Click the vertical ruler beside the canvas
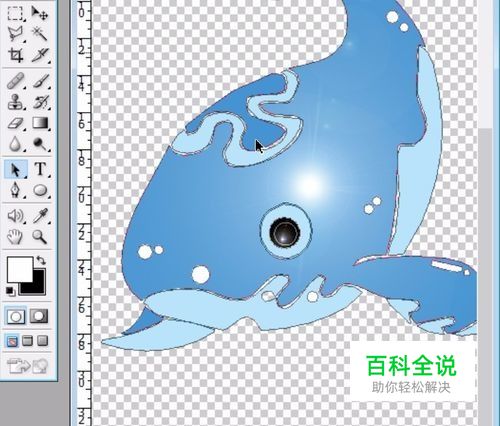 coord(84,213)
